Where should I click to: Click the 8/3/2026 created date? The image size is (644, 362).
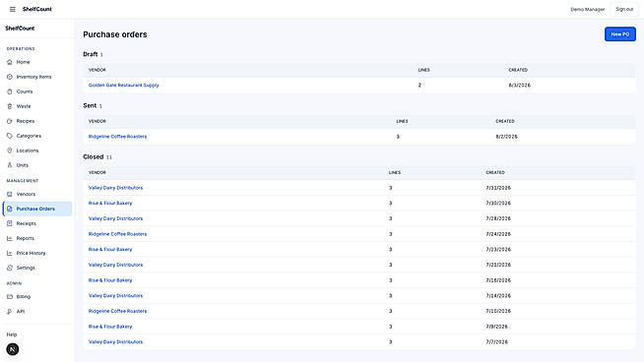(x=520, y=85)
